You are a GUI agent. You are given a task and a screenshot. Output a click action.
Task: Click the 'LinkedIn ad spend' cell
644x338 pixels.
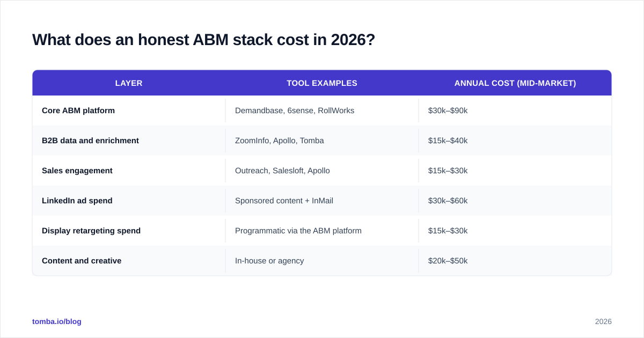tap(129, 201)
